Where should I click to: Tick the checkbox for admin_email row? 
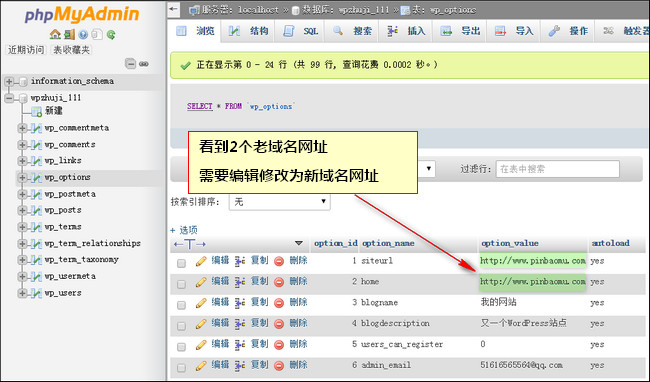(x=181, y=367)
